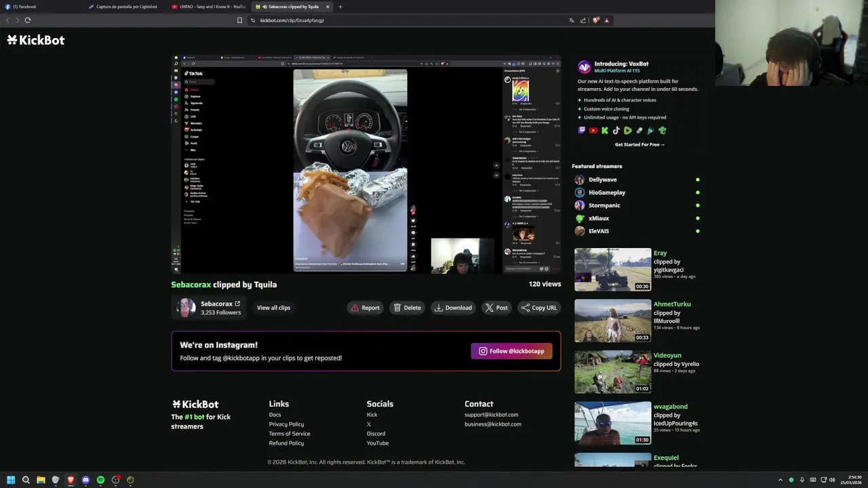The width and height of the screenshot is (868, 488).
Task: Open Windows taskbar search
Action: coord(26,480)
